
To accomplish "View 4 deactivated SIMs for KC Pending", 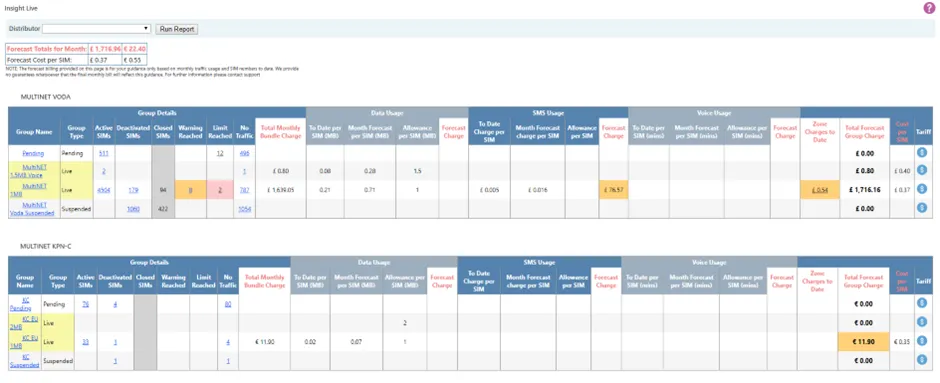I will (115, 304).
